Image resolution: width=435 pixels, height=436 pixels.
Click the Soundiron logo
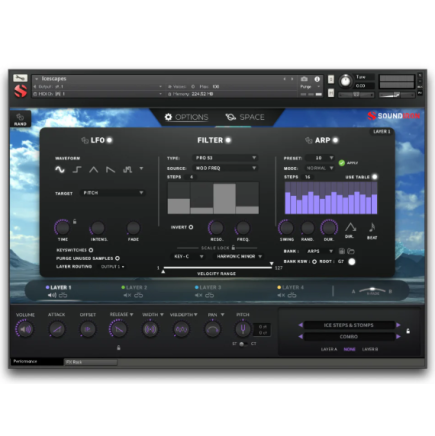[394, 116]
